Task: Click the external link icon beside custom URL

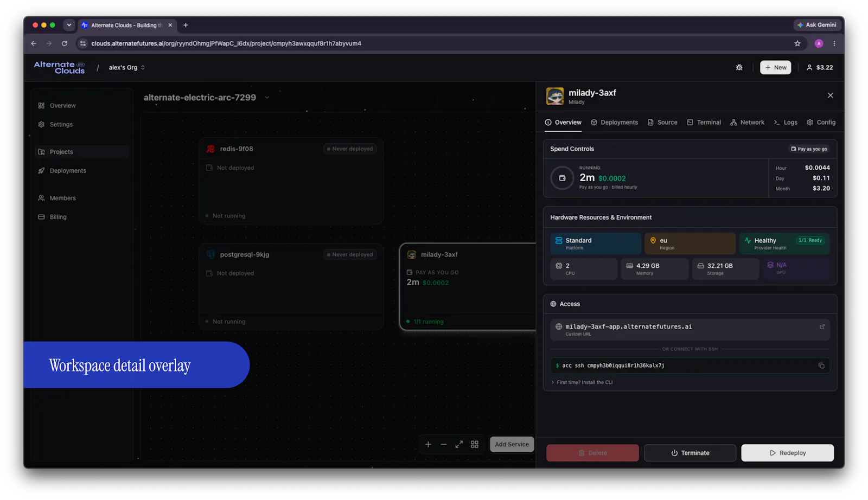Action: [x=822, y=326]
